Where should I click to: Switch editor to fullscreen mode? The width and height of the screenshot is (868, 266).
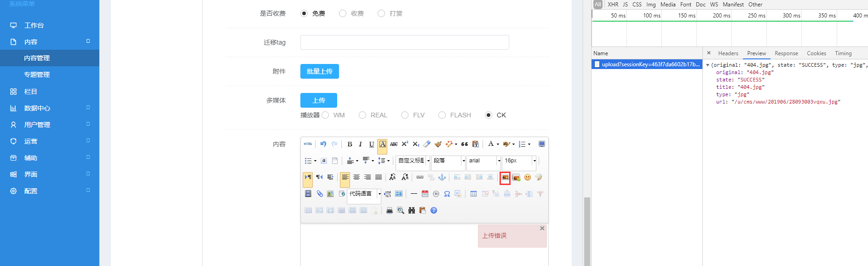(542, 144)
